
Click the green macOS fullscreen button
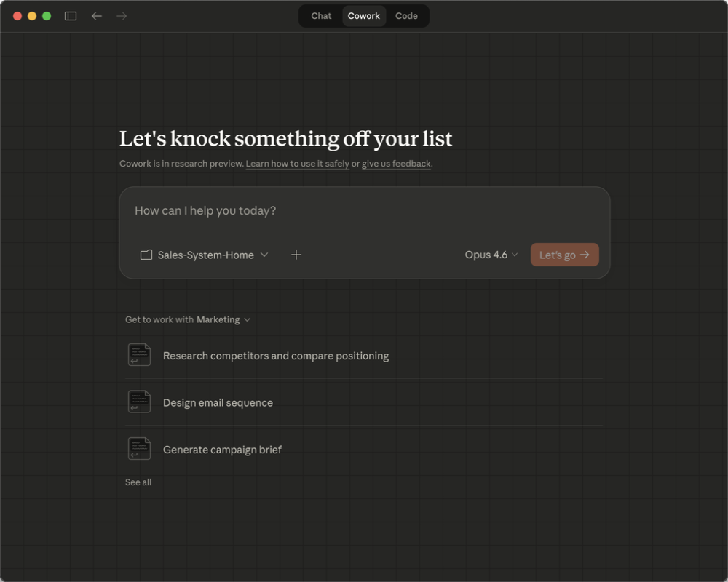tap(47, 16)
